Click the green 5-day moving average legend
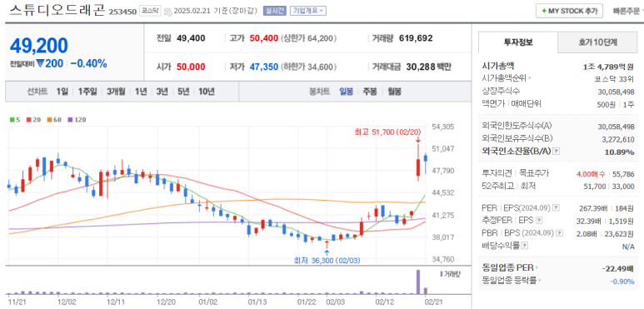The image size is (644, 309). (15, 120)
